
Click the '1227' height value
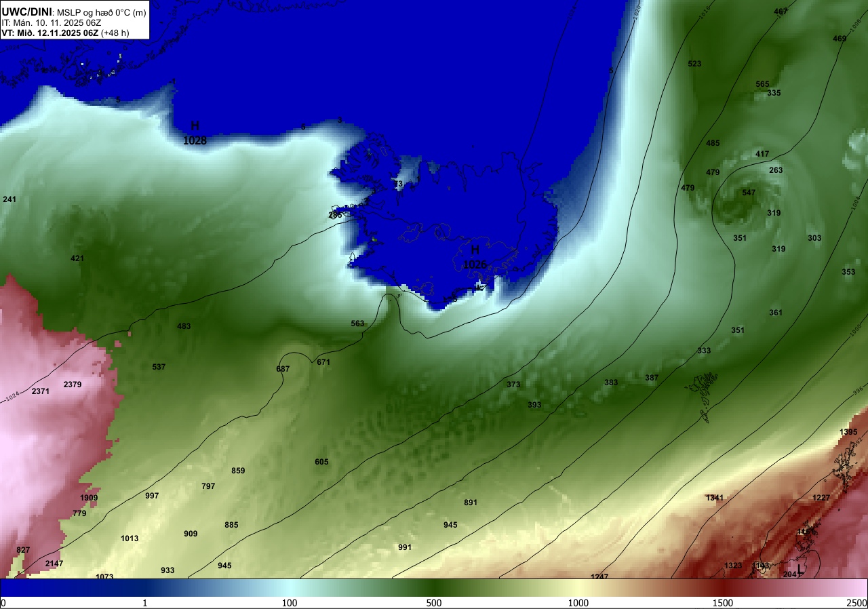pyautogui.click(x=821, y=498)
